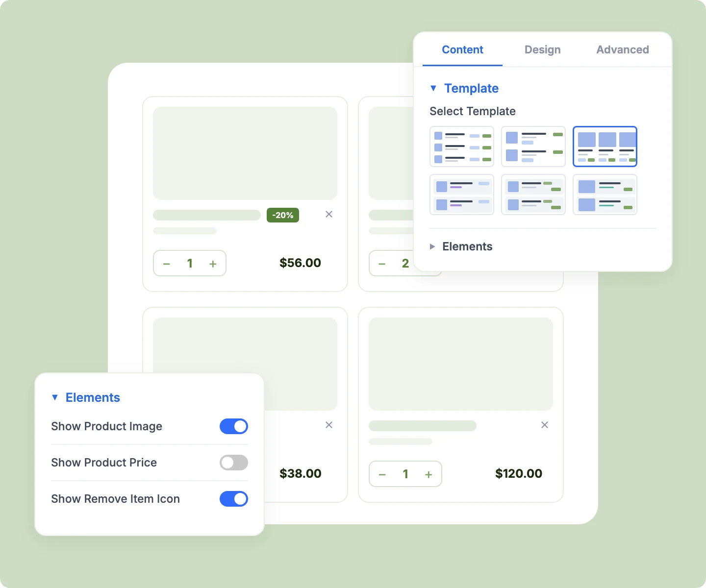The height and width of the screenshot is (588, 706).
Task: Click the $120.00 price
Action: [519, 474]
